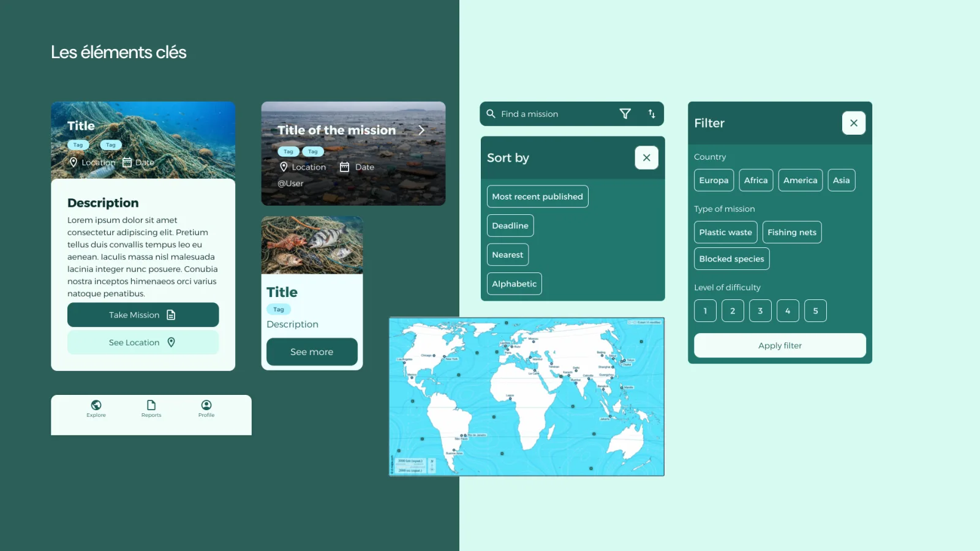Toggle the Africa country filter
Screen dimensions: 980x551
pyautogui.click(x=756, y=181)
